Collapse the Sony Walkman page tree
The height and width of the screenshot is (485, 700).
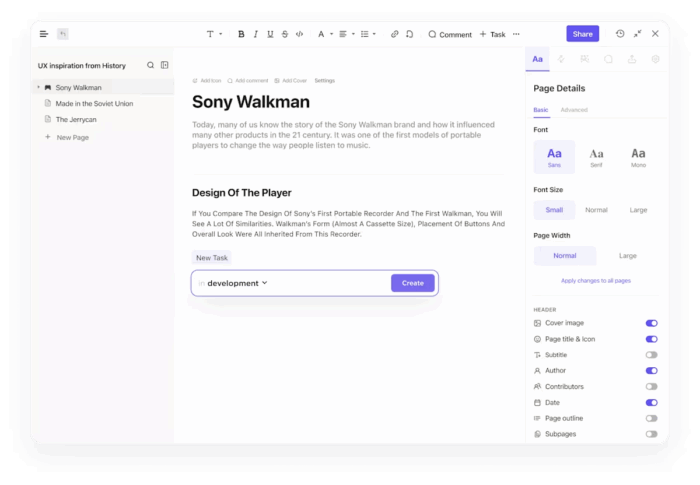coord(38,88)
